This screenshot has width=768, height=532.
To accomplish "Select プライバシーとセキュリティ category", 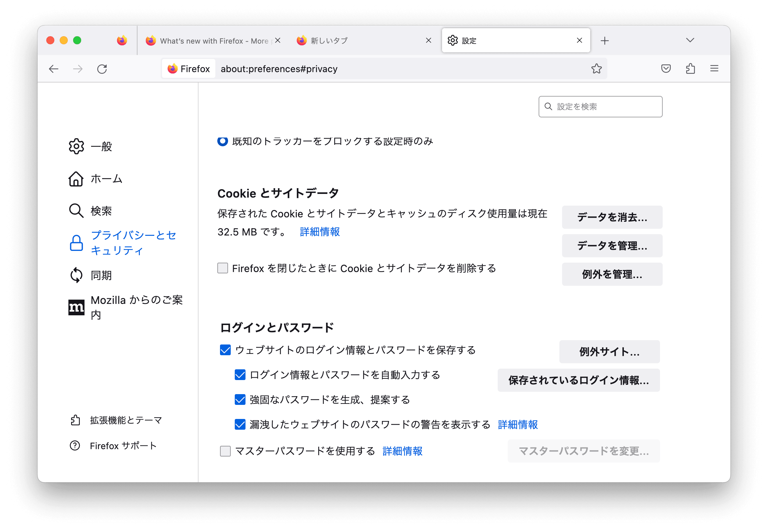I will (123, 243).
